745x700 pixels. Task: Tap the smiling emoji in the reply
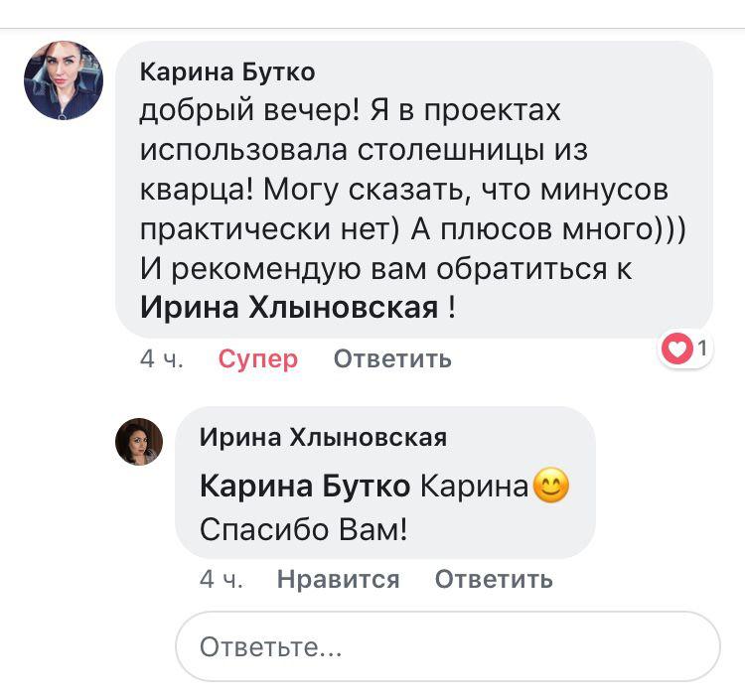pyautogui.click(x=551, y=487)
